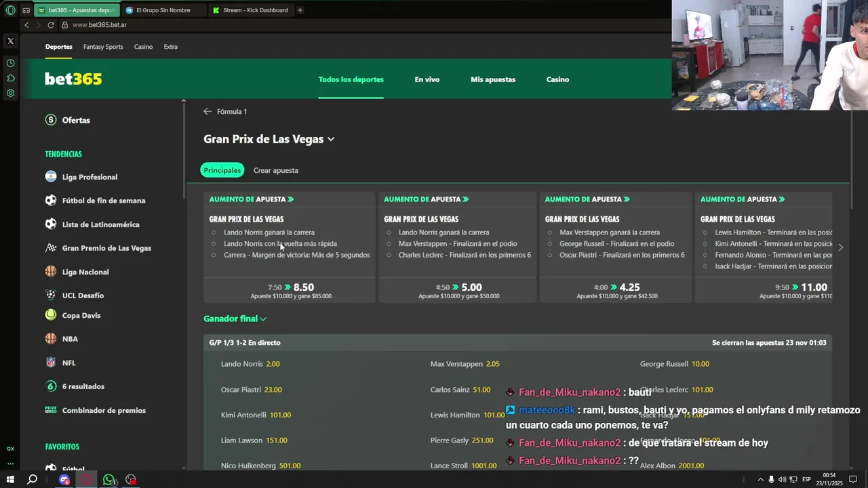
Task: Open the Combinador de premios link
Action: (x=104, y=411)
